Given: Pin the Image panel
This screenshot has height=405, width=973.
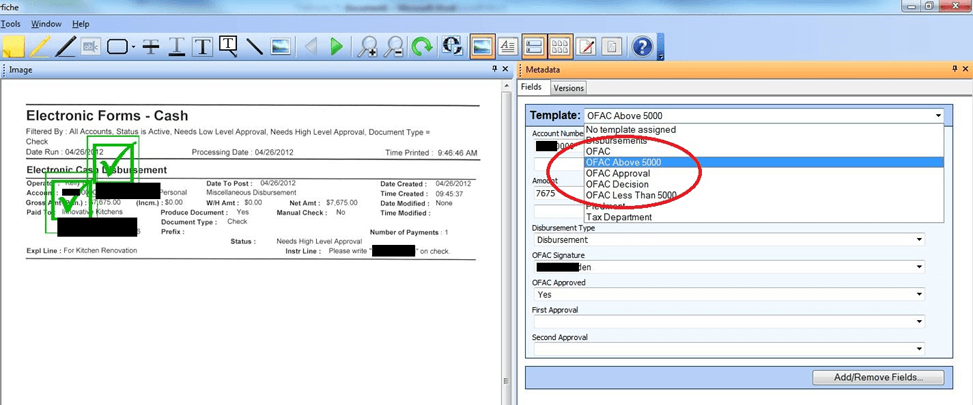Looking at the screenshot, I should (x=494, y=69).
